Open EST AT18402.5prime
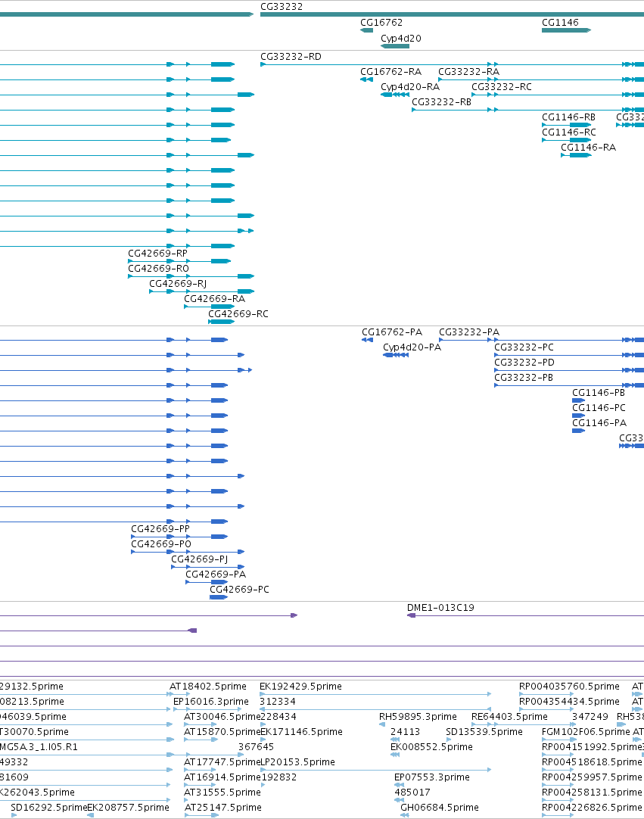The width and height of the screenshot is (644, 819). pos(208,687)
